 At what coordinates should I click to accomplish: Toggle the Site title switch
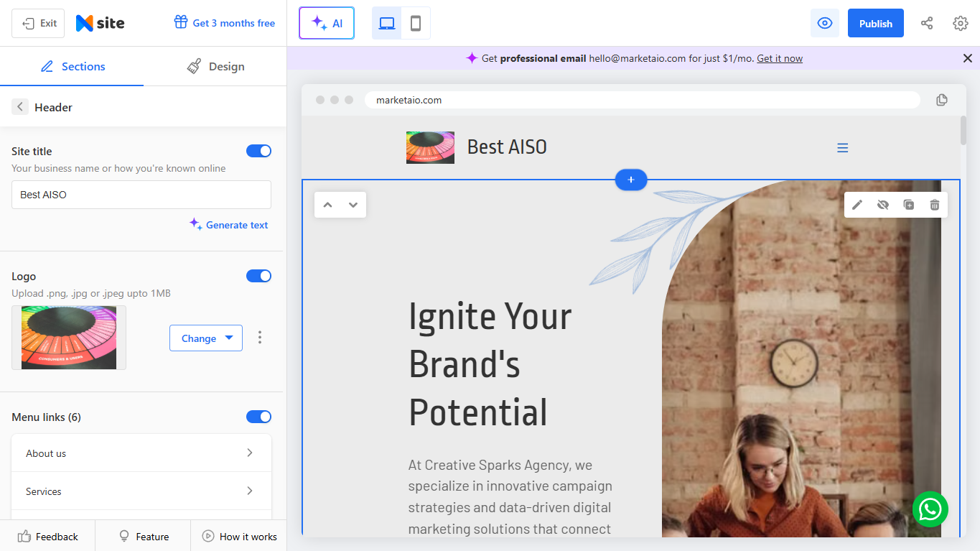(x=258, y=151)
